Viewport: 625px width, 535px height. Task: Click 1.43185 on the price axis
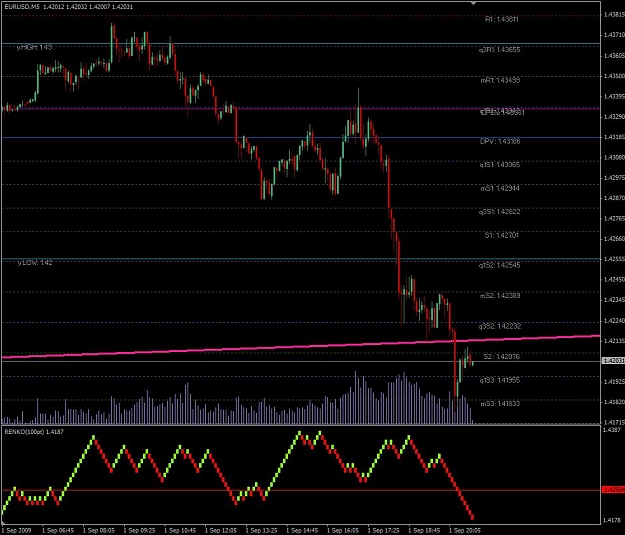[614, 137]
